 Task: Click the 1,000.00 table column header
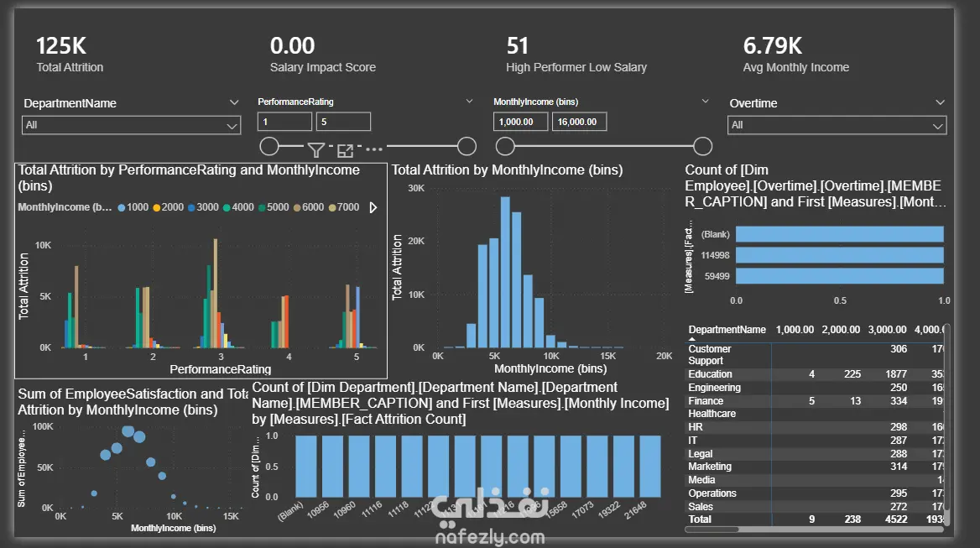tap(795, 329)
